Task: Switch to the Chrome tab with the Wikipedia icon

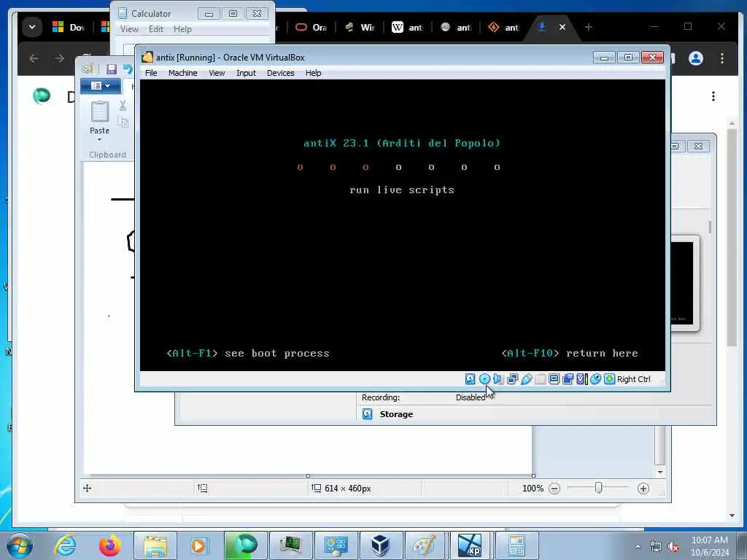Action: tap(407, 27)
